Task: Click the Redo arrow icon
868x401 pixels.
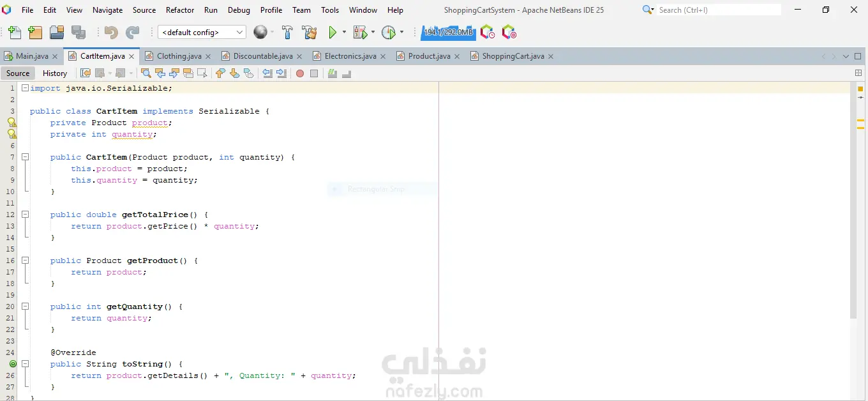Action: coord(132,33)
